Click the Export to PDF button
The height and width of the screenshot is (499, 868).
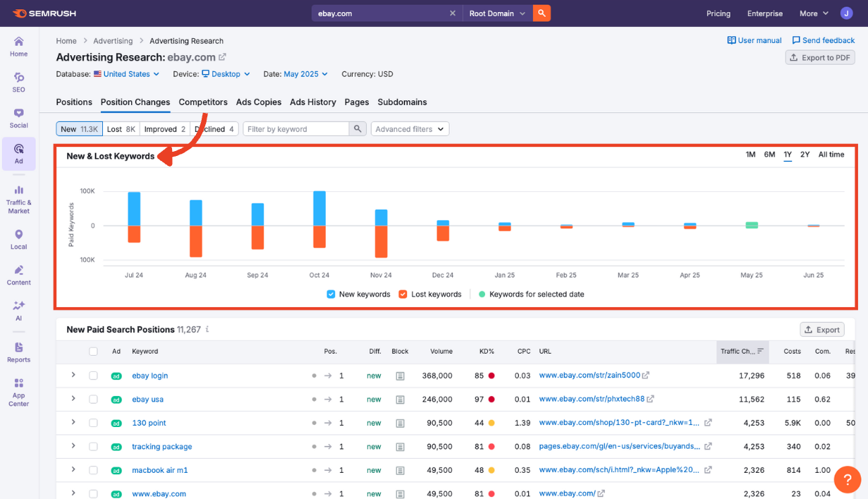pos(820,58)
